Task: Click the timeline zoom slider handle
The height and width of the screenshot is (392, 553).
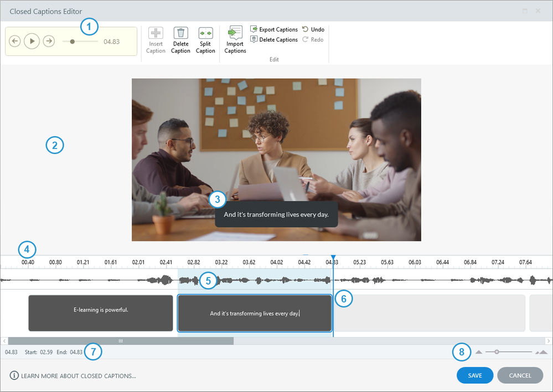Action: pyautogui.click(x=497, y=352)
